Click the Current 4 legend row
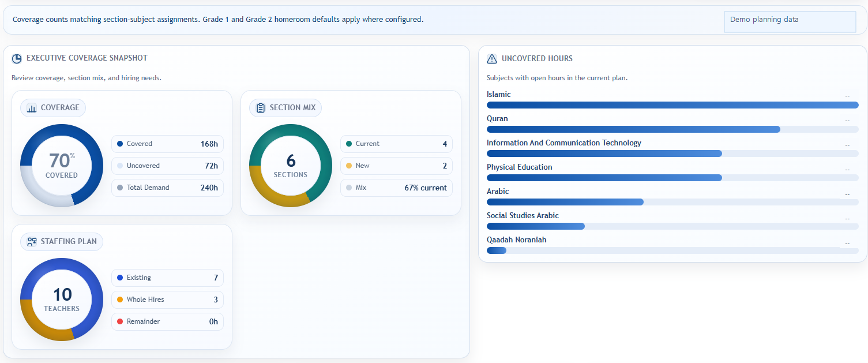The image size is (868, 363). 396,144
